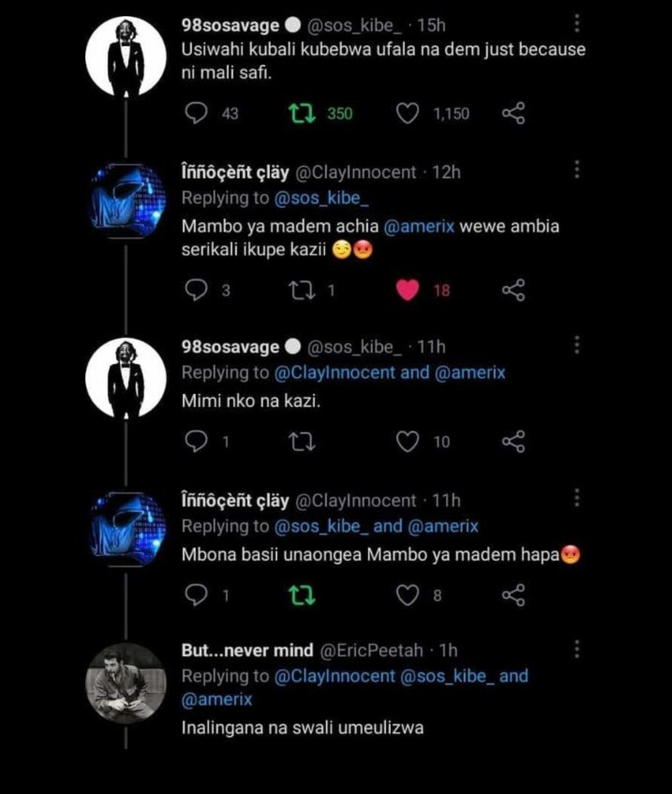Viewport: 672px width, 794px height.
Task: Reply to the 'Mimi nko na kazi' tweet
Action: (x=197, y=442)
